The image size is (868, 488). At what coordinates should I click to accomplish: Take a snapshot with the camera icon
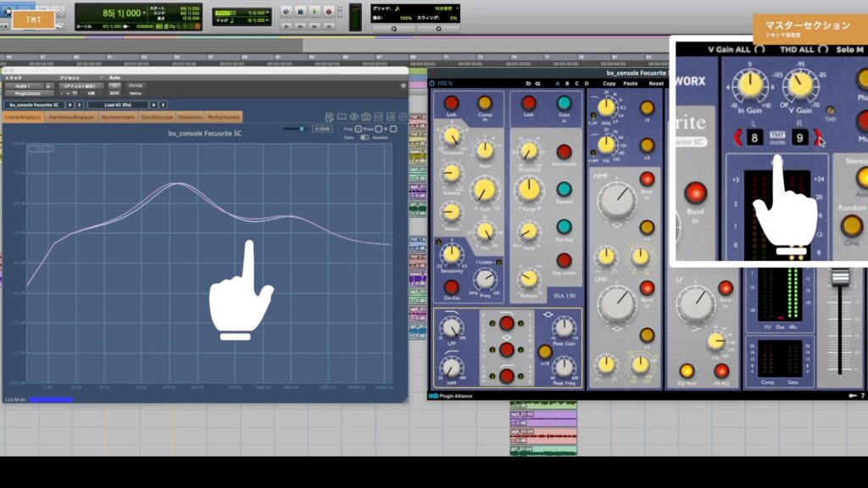(x=366, y=117)
